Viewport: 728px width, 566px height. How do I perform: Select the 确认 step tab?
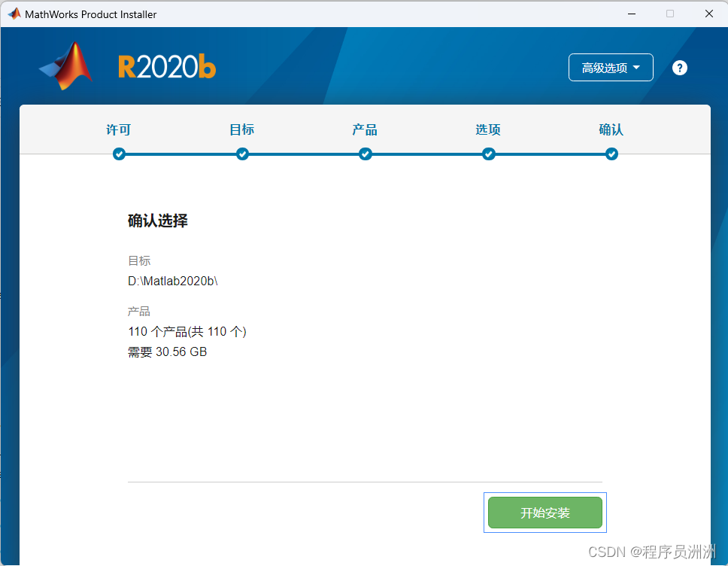(611, 129)
